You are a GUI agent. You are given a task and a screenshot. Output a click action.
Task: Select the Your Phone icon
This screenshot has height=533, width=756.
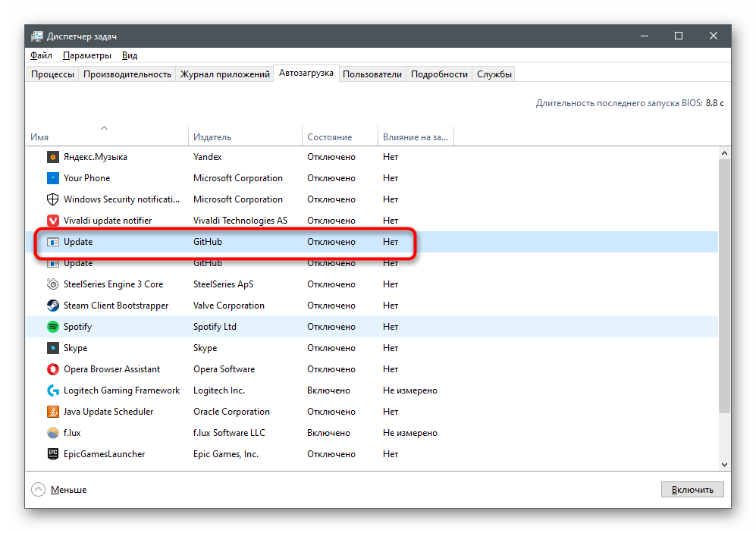(53, 178)
